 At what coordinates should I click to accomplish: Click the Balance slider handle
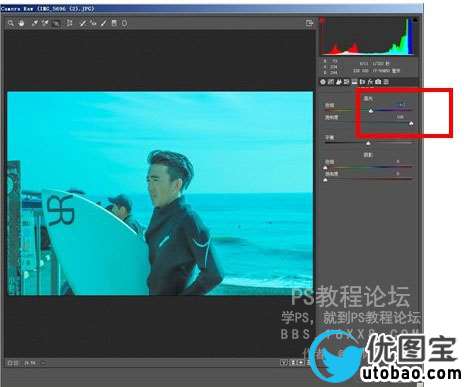coord(368,143)
